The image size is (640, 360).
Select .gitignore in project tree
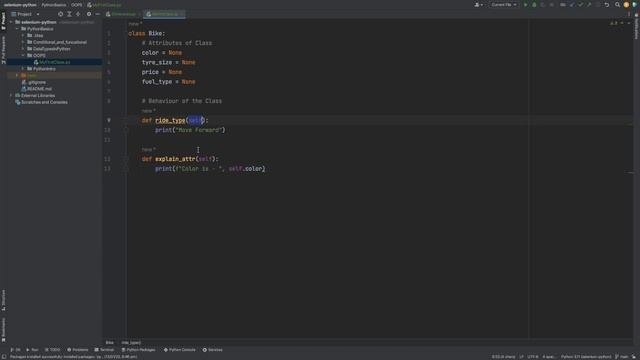pos(37,82)
